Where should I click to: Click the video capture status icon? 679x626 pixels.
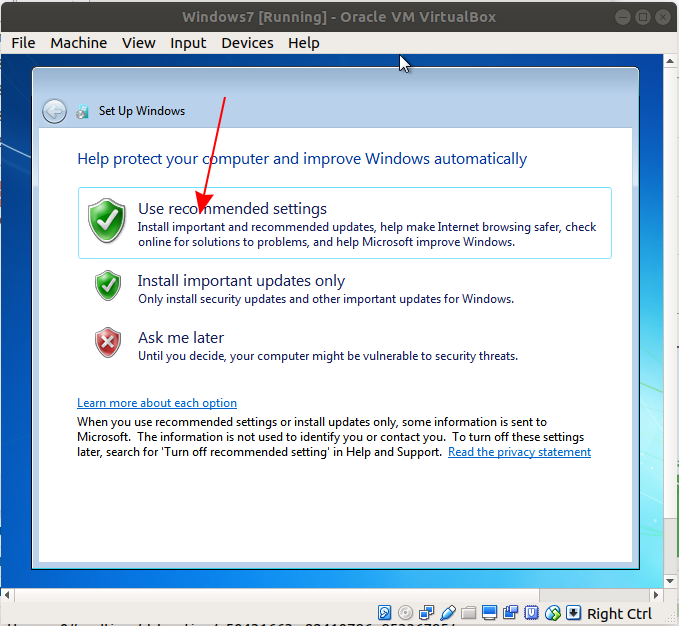click(511, 613)
